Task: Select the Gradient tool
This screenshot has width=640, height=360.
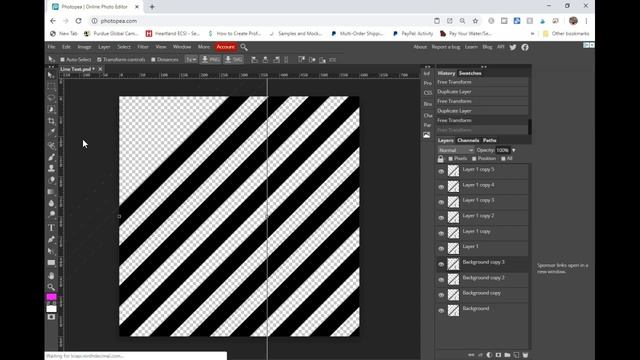Action: pyautogui.click(x=51, y=191)
